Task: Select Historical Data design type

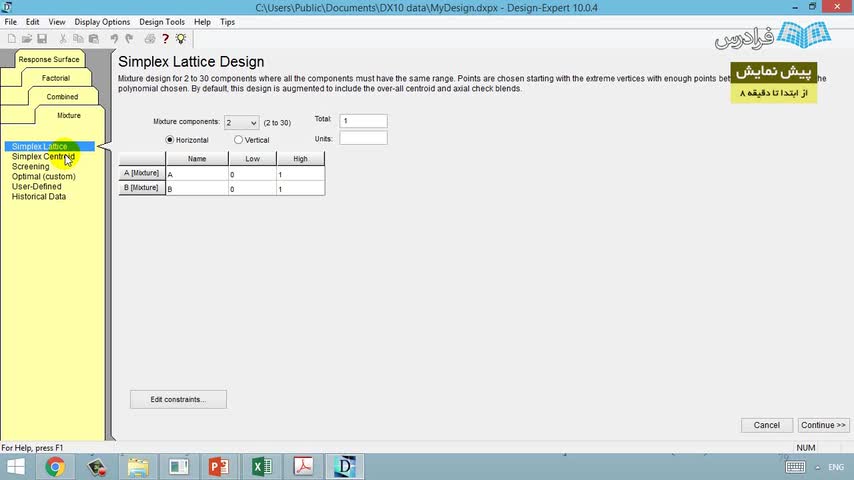Action: coord(39,197)
